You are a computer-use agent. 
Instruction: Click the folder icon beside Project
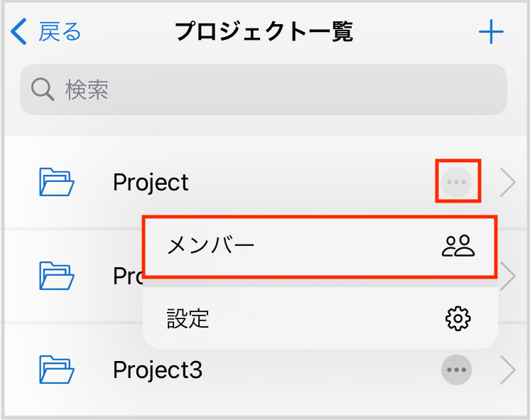click(x=57, y=183)
